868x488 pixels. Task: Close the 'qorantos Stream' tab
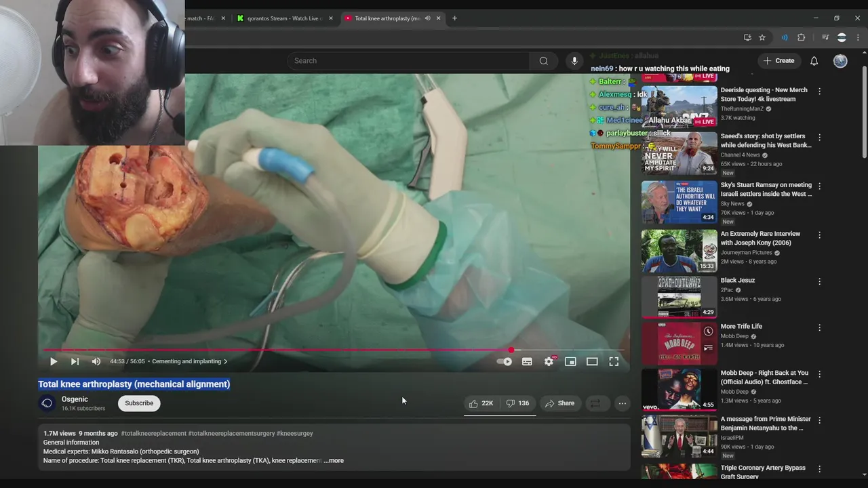[331, 18]
